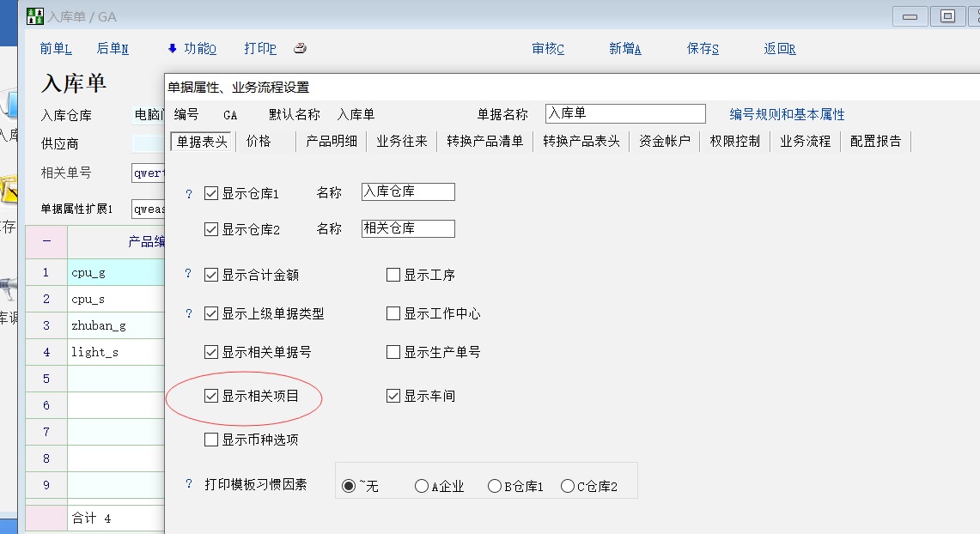Enable the 显示币种选项 checkbox
The image size is (980, 534).
211,440
